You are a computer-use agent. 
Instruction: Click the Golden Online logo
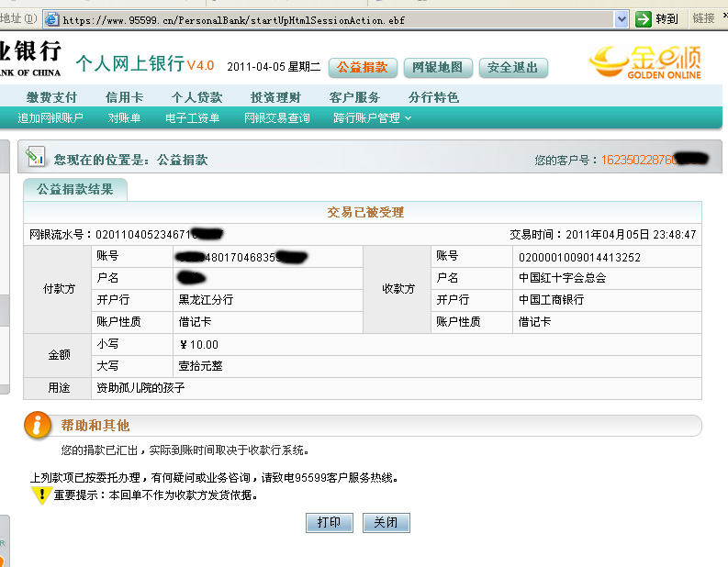(645, 63)
